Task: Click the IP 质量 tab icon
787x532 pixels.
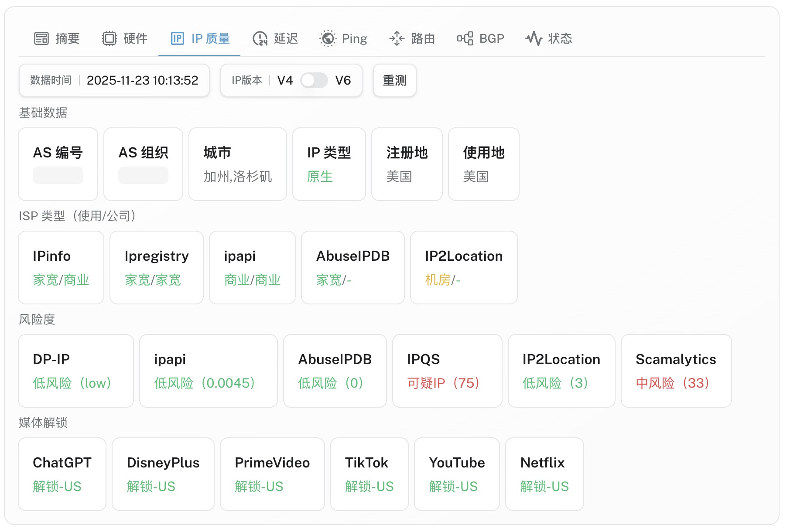Action: [177, 38]
